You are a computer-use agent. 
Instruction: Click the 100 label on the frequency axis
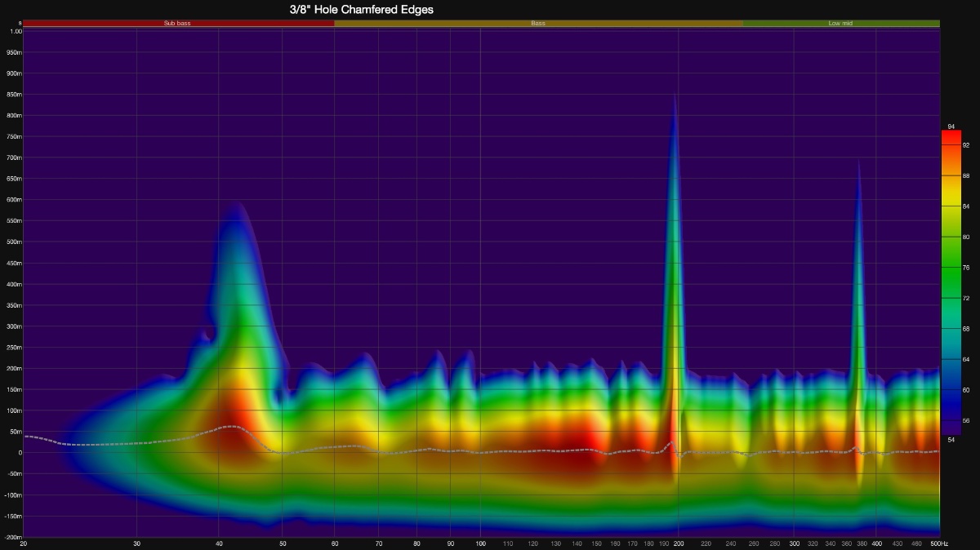[480, 543]
